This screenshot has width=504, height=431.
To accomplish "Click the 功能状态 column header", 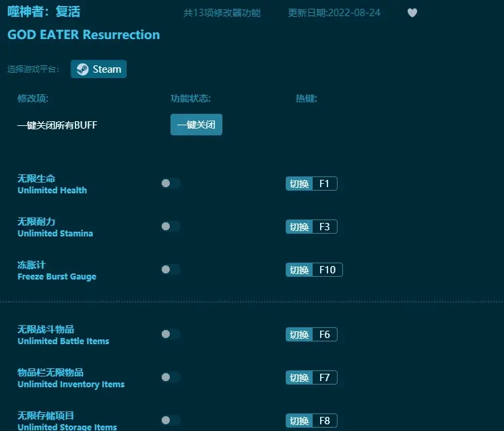I will click(191, 98).
